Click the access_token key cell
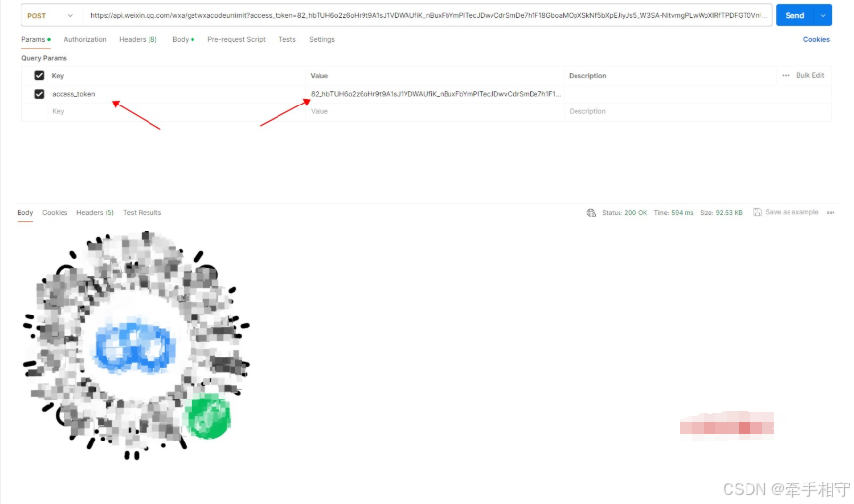Viewport: 854px width, 504px height. click(x=177, y=94)
